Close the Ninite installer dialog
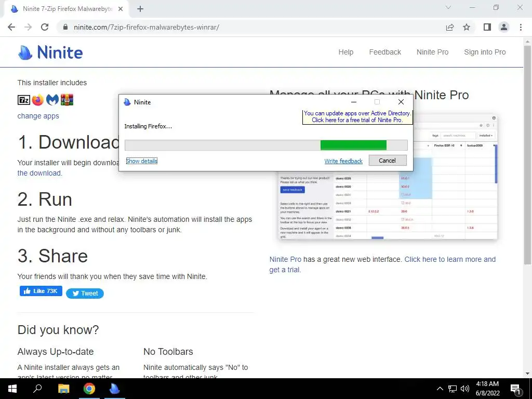This screenshot has width=532, height=399. pos(401,102)
